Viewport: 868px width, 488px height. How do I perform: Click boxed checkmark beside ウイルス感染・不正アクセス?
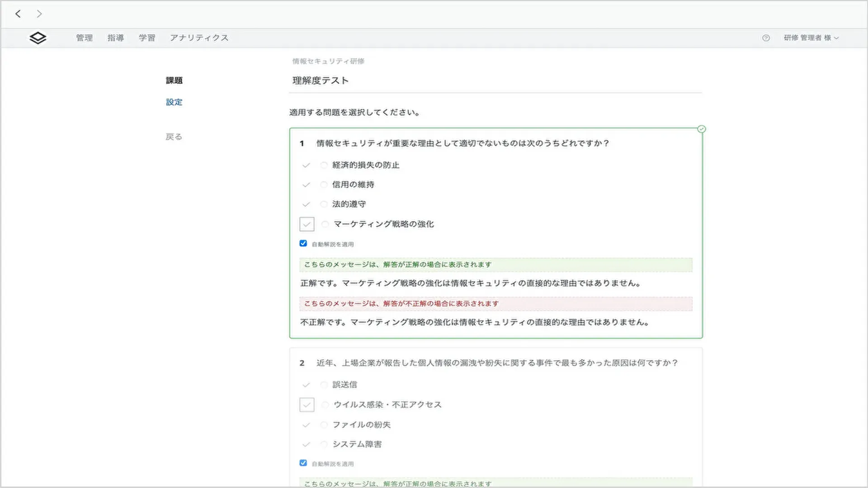tap(307, 404)
